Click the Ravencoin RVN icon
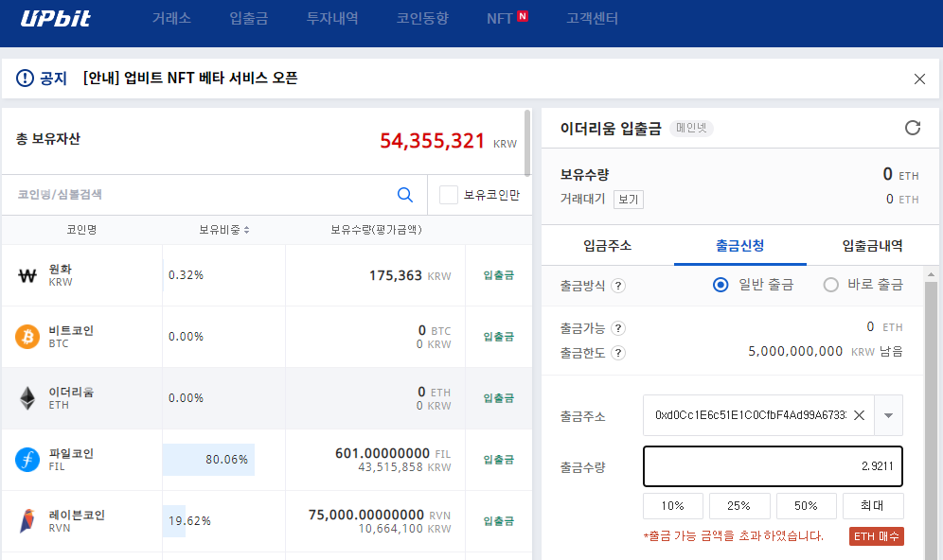943x560 pixels. pyautogui.click(x=27, y=521)
